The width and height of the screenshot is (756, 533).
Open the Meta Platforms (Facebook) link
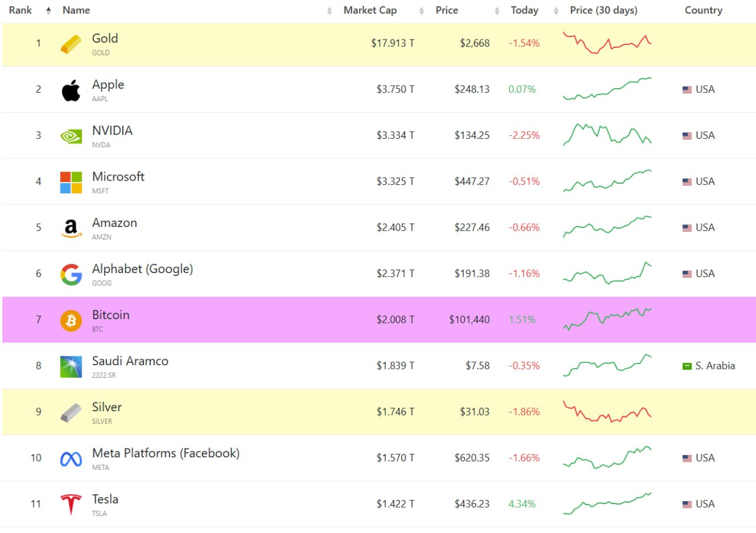point(166,453)
